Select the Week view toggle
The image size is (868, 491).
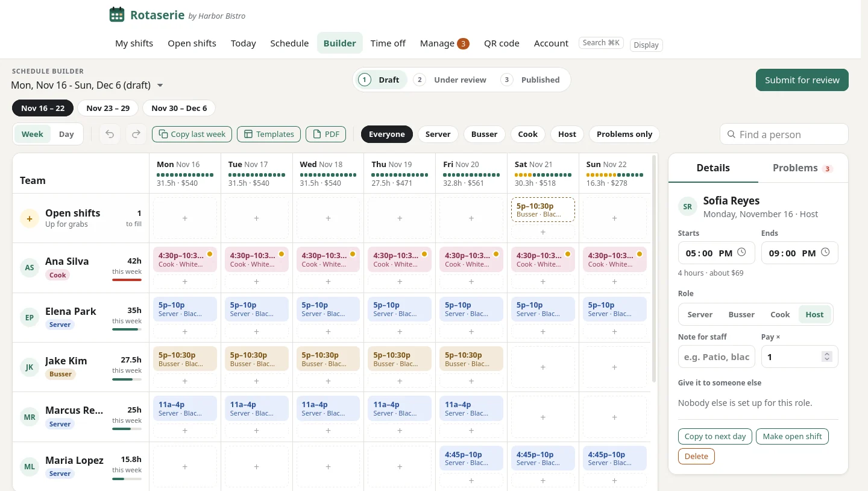click(x=33, y=134)
